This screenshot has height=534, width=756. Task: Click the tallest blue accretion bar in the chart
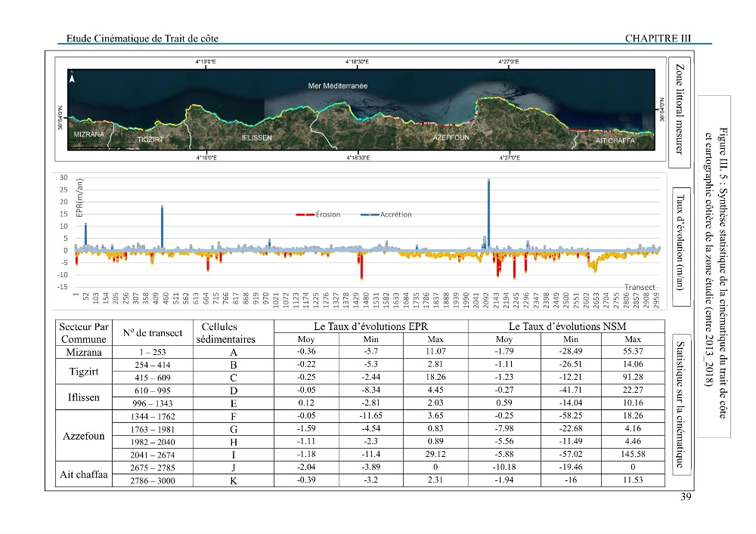[x=488, y=215]
